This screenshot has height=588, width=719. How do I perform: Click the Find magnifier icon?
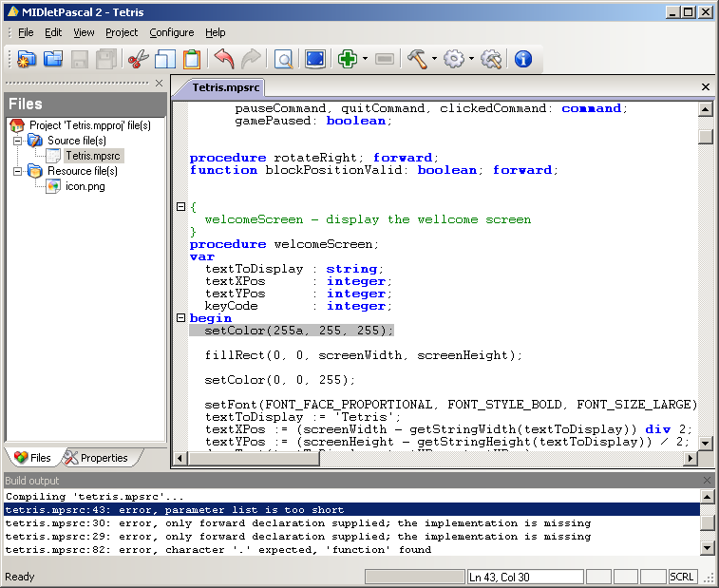coord(282,59)
